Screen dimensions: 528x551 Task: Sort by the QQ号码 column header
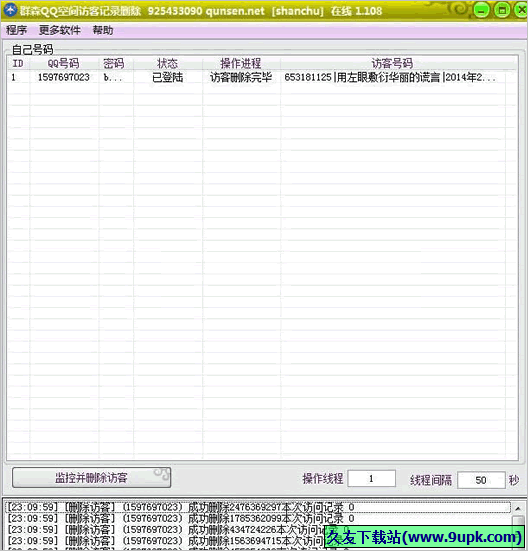point(64,64)
